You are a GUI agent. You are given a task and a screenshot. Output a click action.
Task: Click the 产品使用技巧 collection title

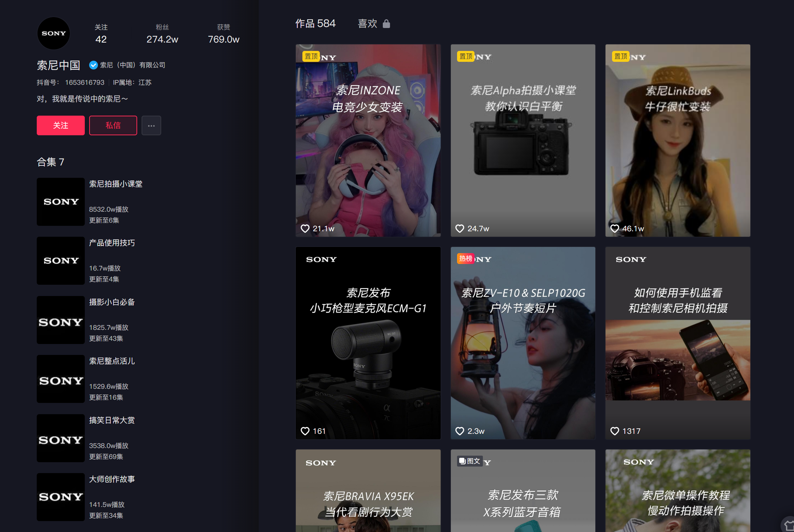(x=112, y=243)
